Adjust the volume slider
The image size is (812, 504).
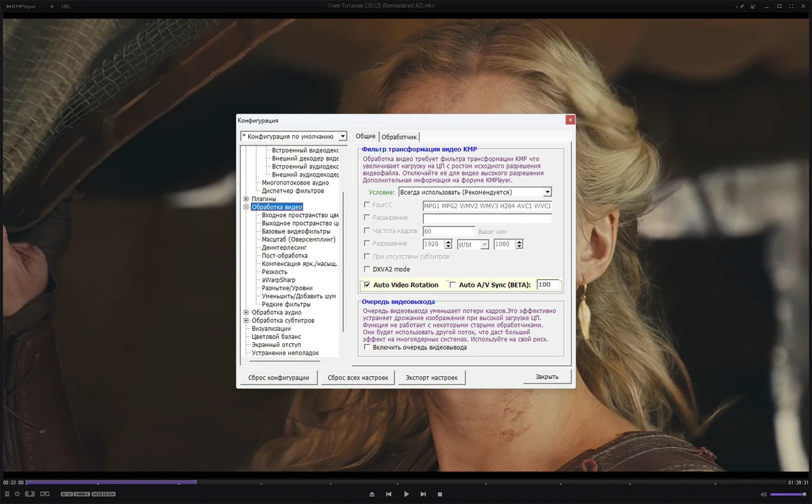pos(788,495)
